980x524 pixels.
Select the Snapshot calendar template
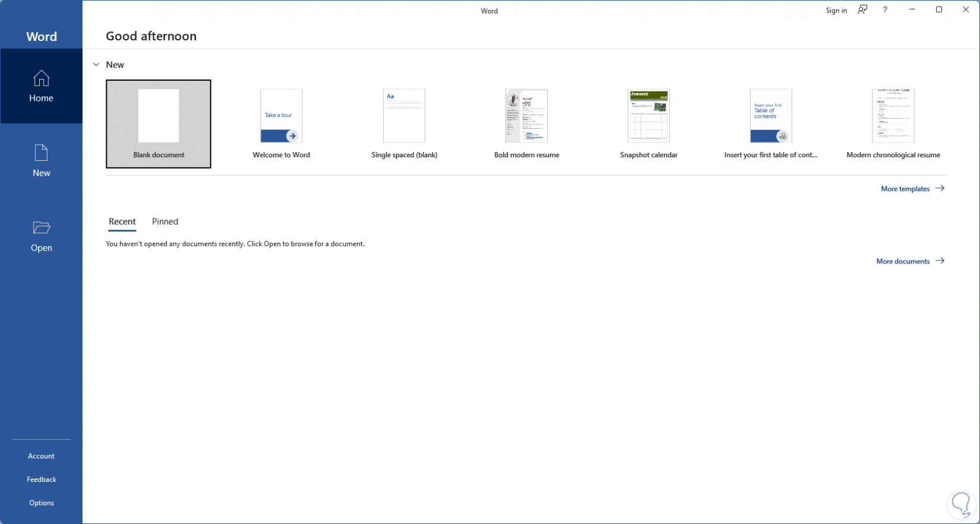(649, 124)
